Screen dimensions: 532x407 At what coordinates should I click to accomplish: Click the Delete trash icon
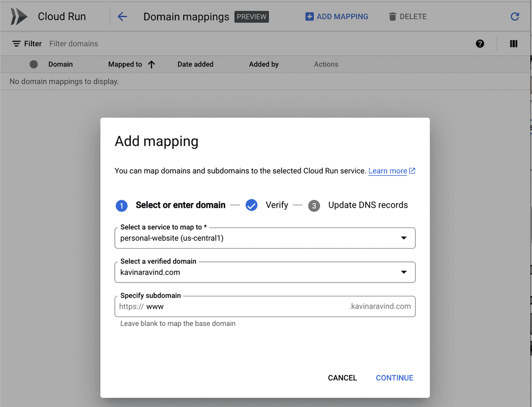point(392,17)
